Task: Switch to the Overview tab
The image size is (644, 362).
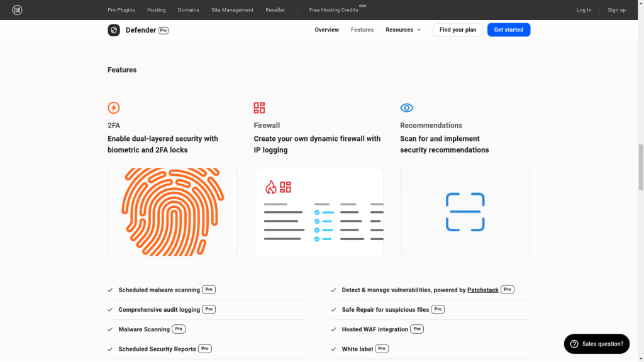Action: 327,30
